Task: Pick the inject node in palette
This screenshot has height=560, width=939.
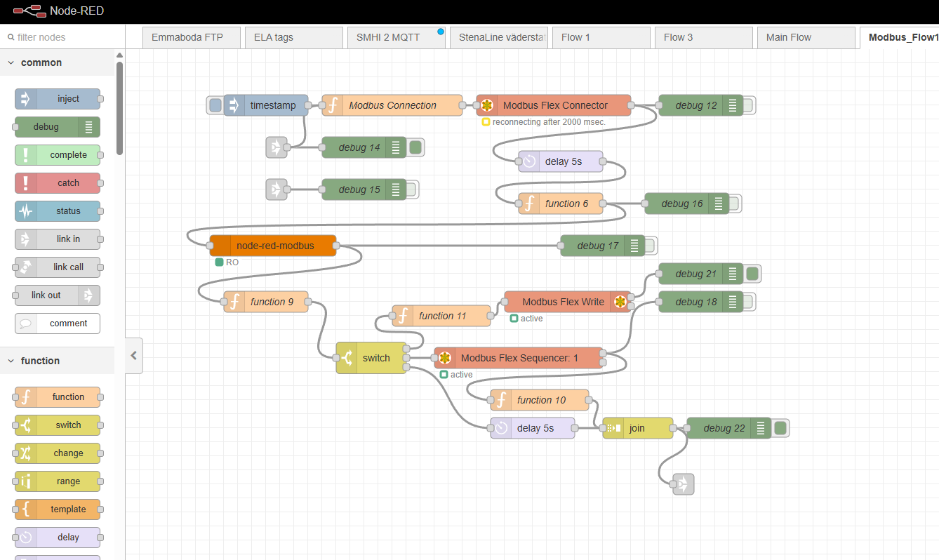Action: 58,99
